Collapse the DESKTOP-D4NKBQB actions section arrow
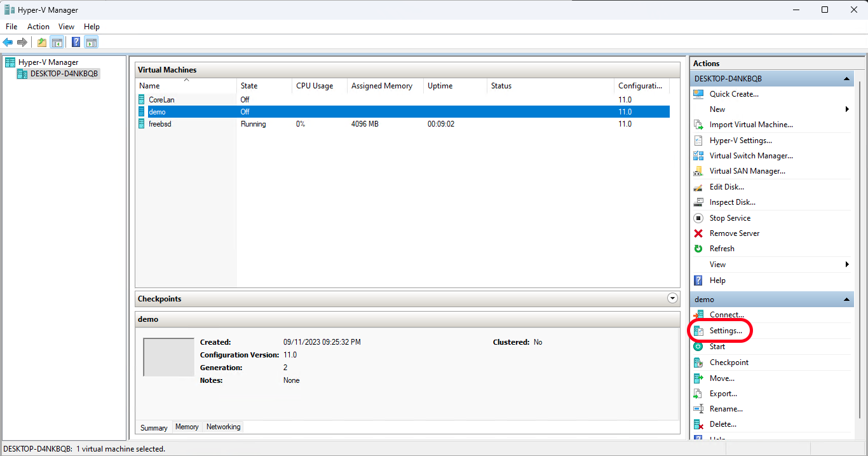The height and width of the screenshot is (456, 868). [846, 79]
